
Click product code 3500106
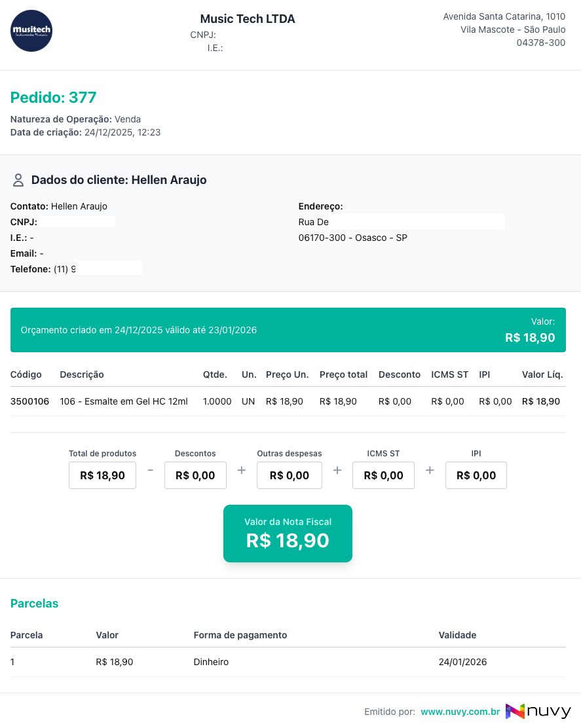(x=29, y=401)
